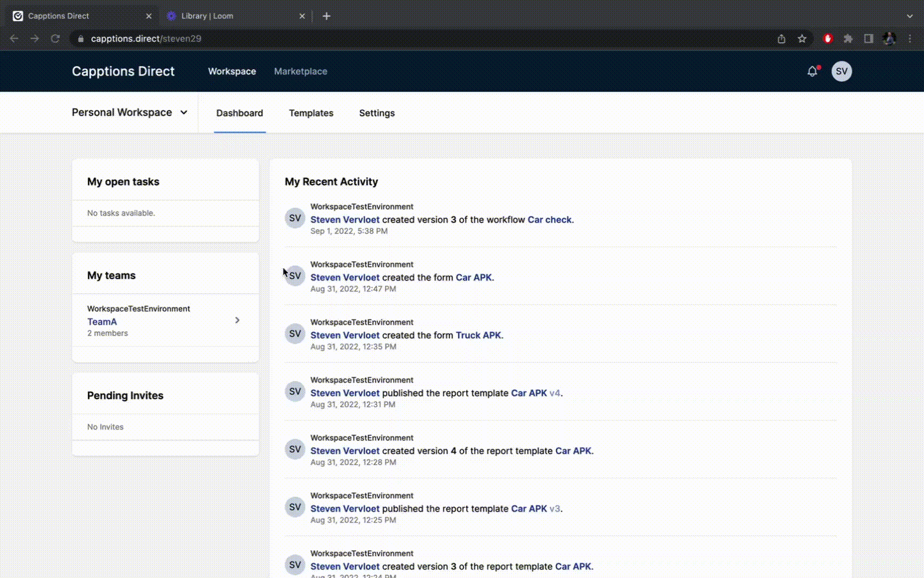The image size is (924, 578).
Task: Click the address bar URL
Action: tap(146, 39)
